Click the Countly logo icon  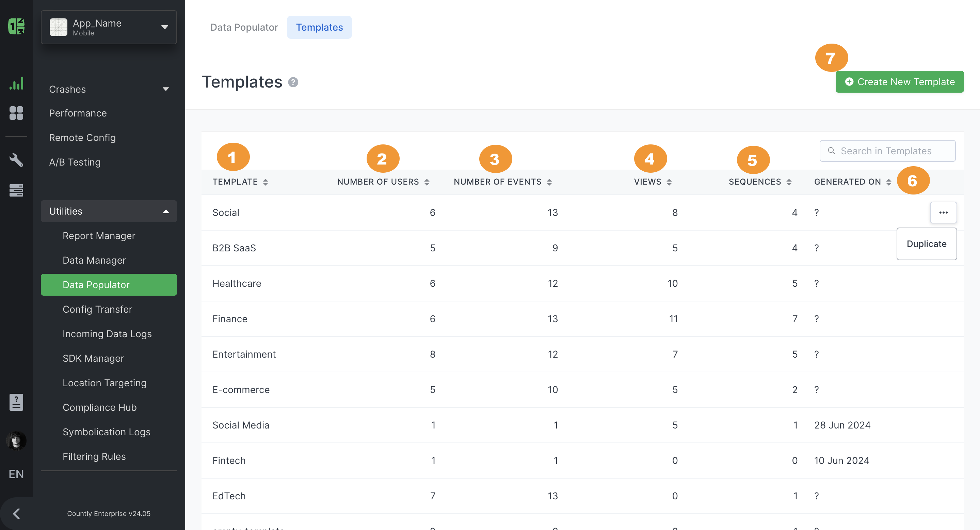(16, 27)
